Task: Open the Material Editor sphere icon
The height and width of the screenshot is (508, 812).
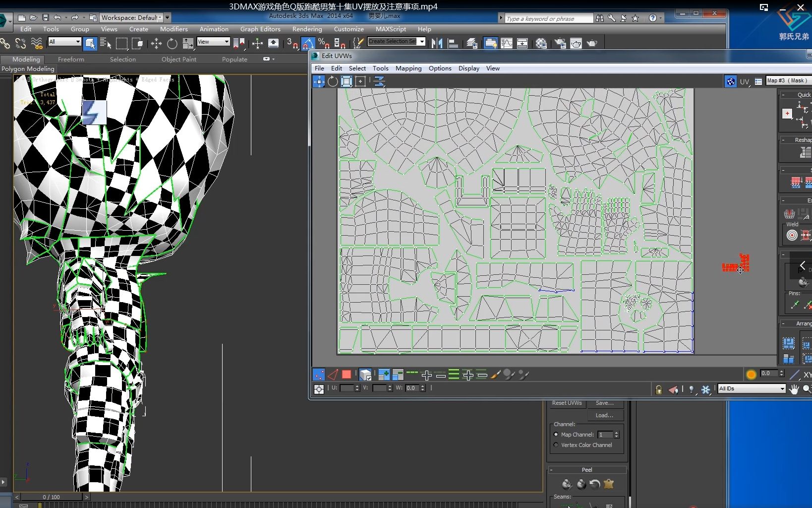Action: pyautogui.click(x=541, y=44)
